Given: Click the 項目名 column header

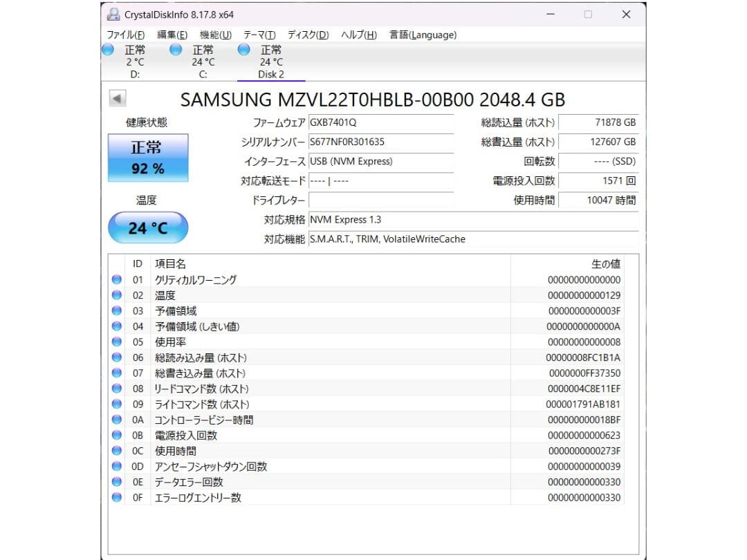Looking at the screenshot, I should point(170,264).
